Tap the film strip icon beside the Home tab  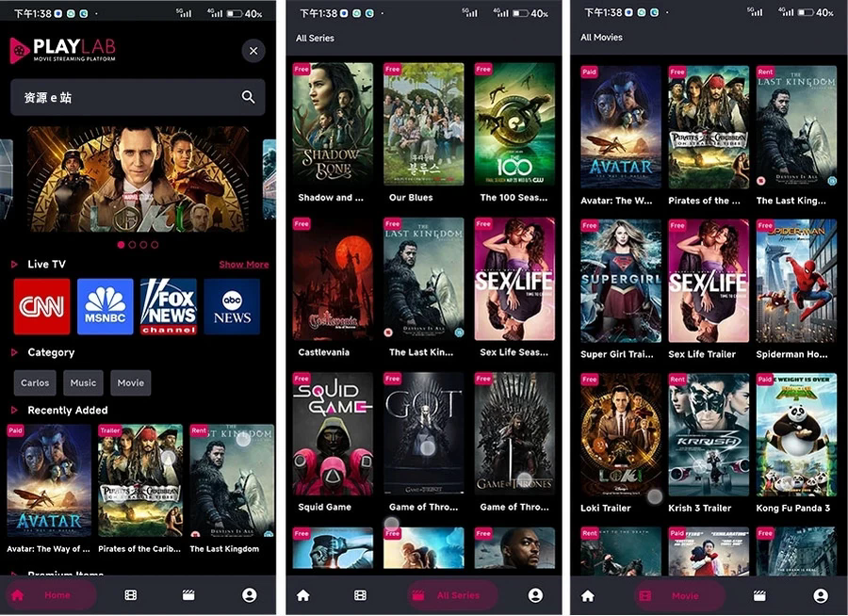pos(131,595)
